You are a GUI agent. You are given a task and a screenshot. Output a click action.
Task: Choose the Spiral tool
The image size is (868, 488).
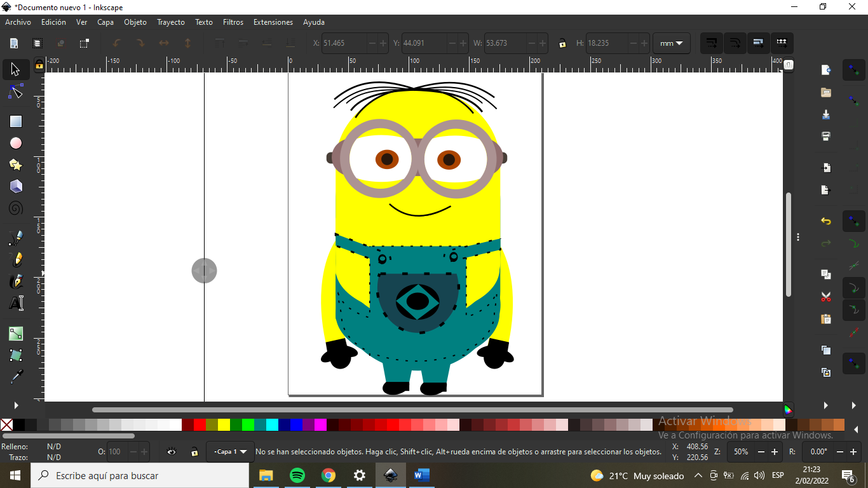coord(16,208)
